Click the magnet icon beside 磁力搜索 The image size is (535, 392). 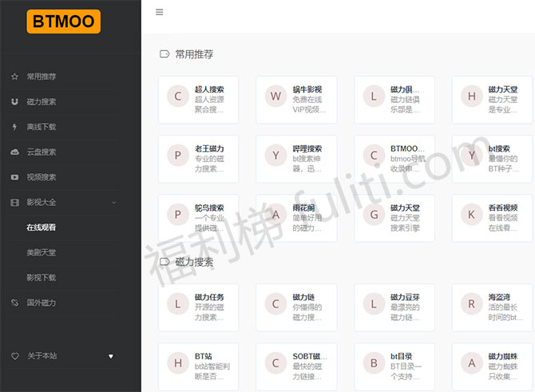(14, 102)
